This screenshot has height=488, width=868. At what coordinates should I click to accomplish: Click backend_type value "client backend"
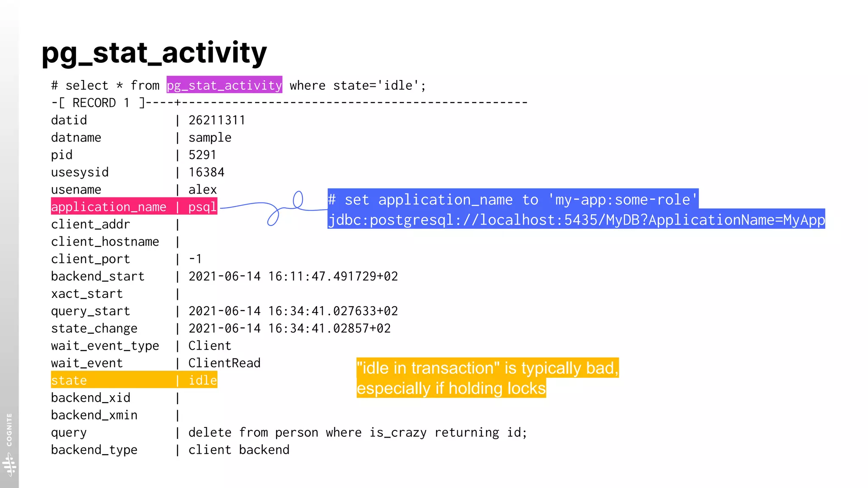[239, 450]
